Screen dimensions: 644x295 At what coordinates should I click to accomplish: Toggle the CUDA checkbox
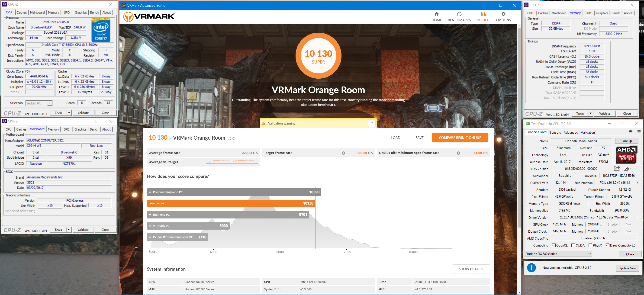pos(573,246)
